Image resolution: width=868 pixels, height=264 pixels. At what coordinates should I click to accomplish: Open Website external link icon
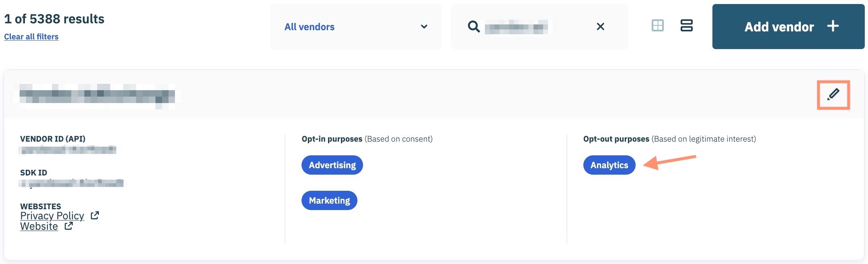(69, 226)
